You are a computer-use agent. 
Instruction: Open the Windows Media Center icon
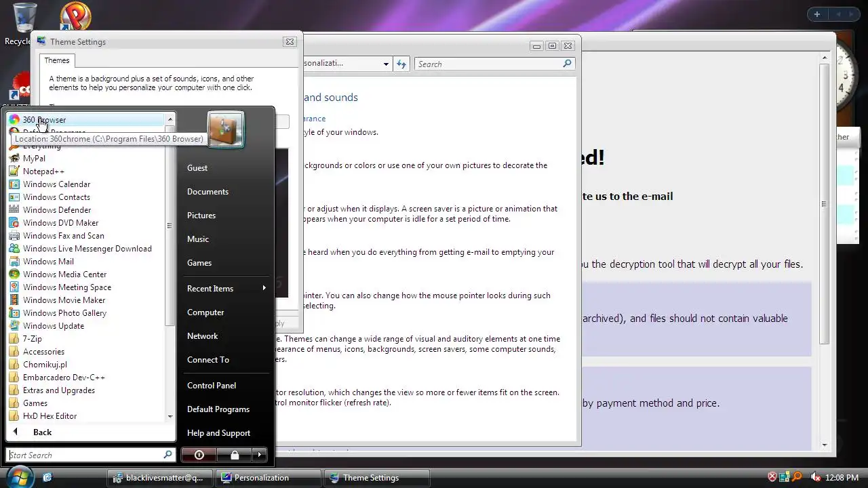pyautogui.click(x=14, y=274)
